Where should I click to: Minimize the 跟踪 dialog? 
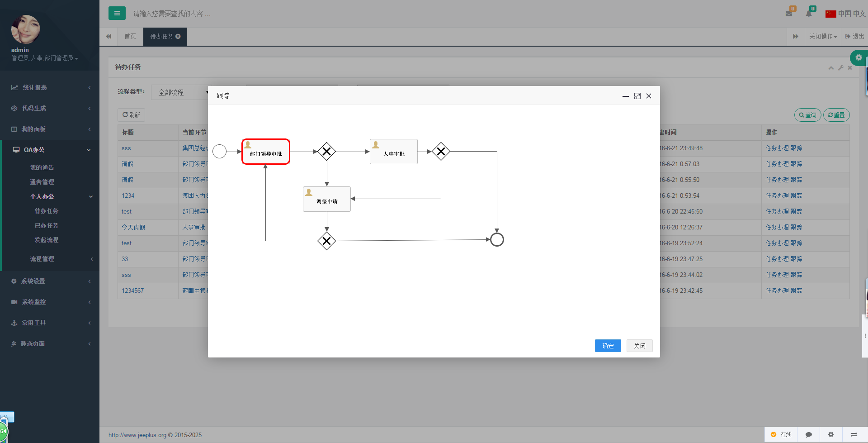click(625, 96)
